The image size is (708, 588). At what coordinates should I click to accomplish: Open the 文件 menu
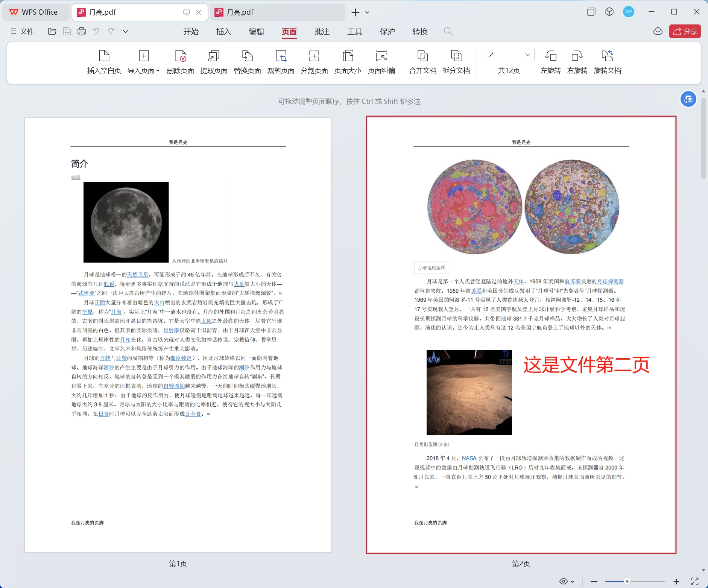[x=23, y=32]
